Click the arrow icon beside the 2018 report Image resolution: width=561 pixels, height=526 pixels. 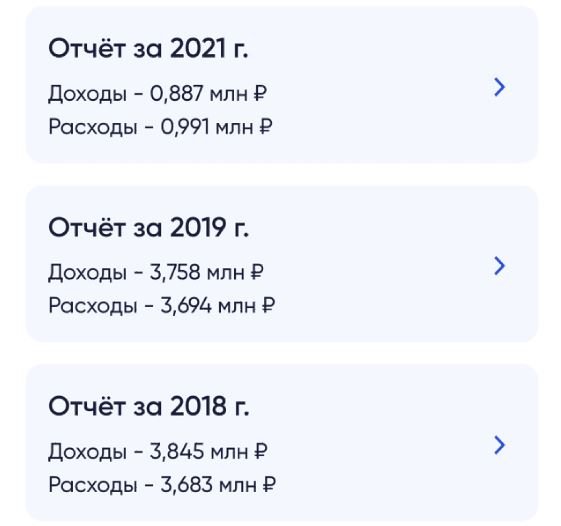coord(499,445)
